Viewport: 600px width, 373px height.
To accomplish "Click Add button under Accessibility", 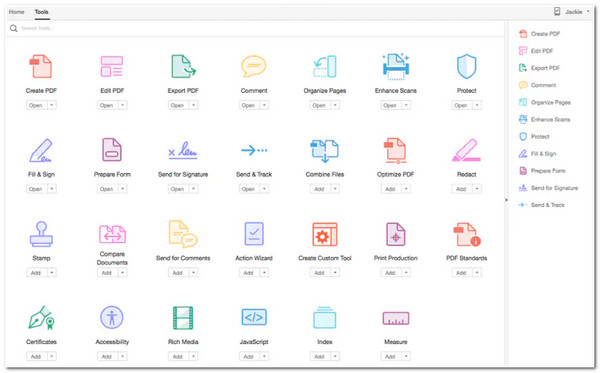I will (x=107, y=356).
